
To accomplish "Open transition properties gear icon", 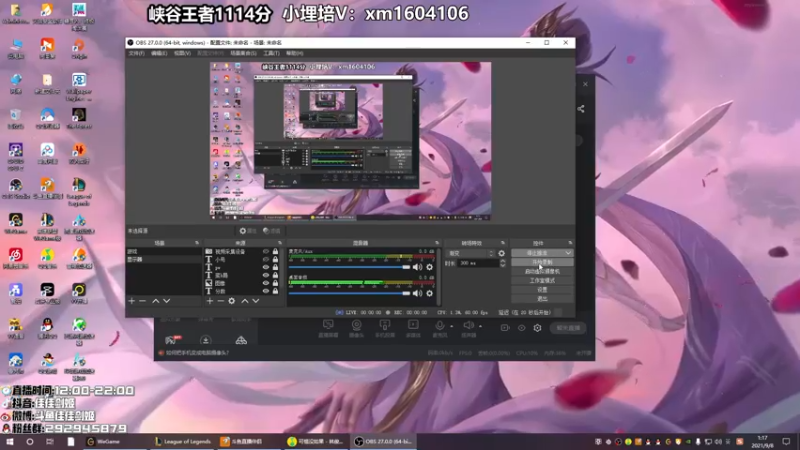I will (x=502, y=253).
